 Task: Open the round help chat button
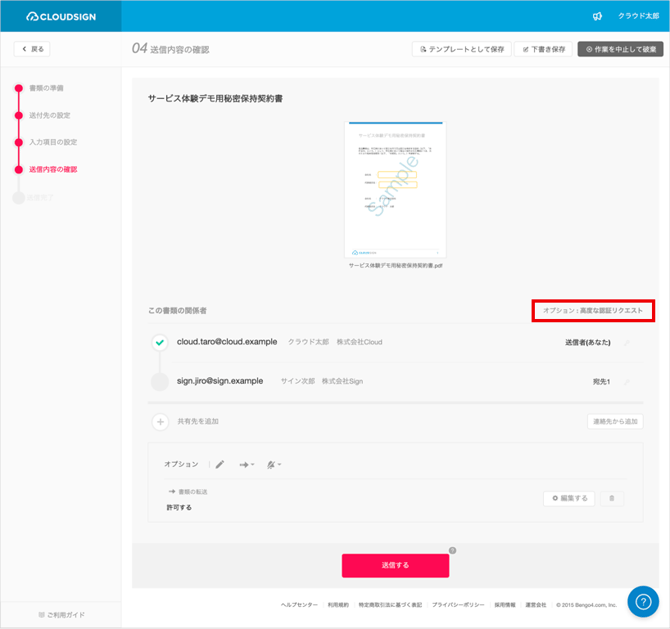tap(641, 600)
